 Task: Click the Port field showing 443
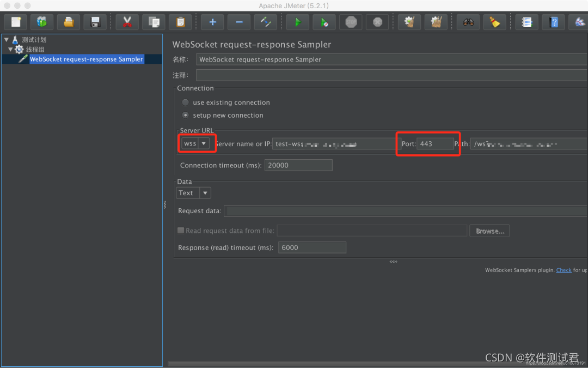(435, 143)
